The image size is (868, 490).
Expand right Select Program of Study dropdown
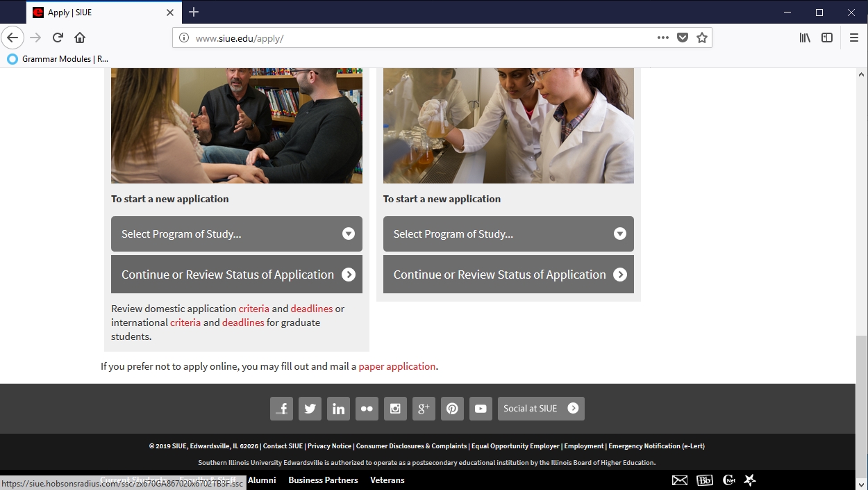pyautogui.click(x=508, y=234)
